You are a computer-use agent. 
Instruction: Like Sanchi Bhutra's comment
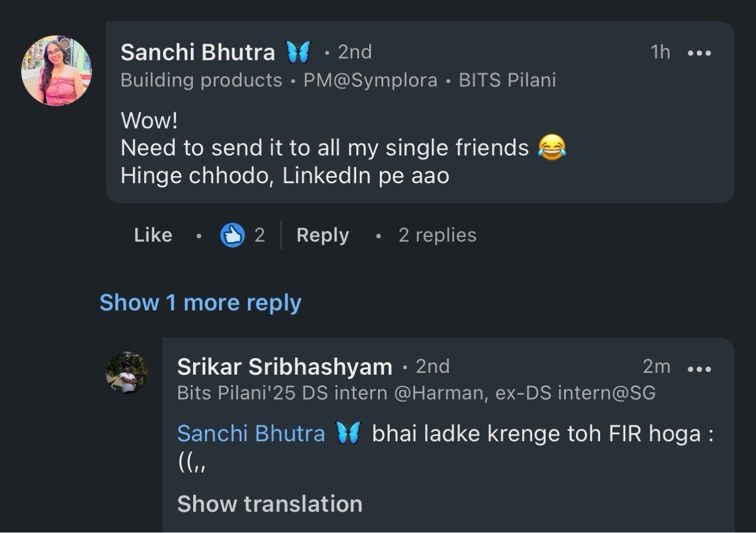(153, 235)
